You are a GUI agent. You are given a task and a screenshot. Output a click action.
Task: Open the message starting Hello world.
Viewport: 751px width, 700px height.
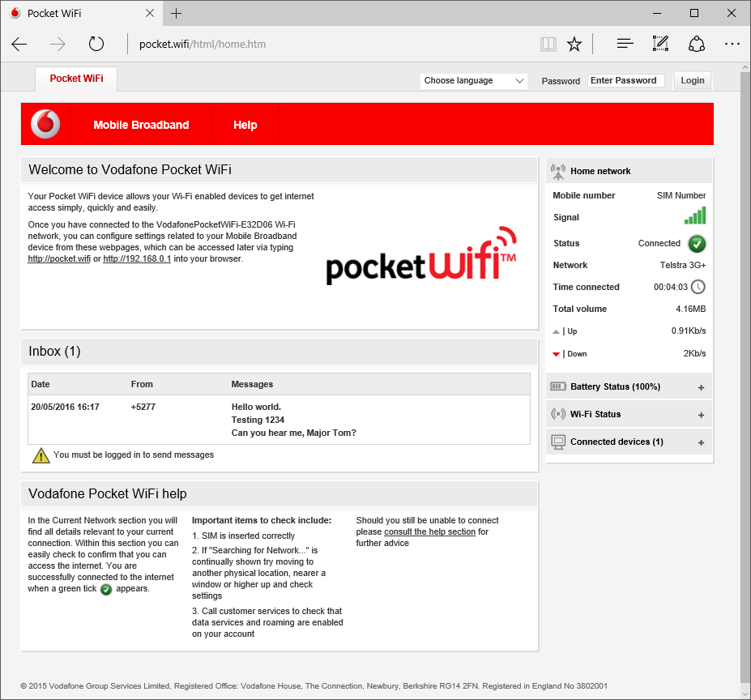pos(293,420)
